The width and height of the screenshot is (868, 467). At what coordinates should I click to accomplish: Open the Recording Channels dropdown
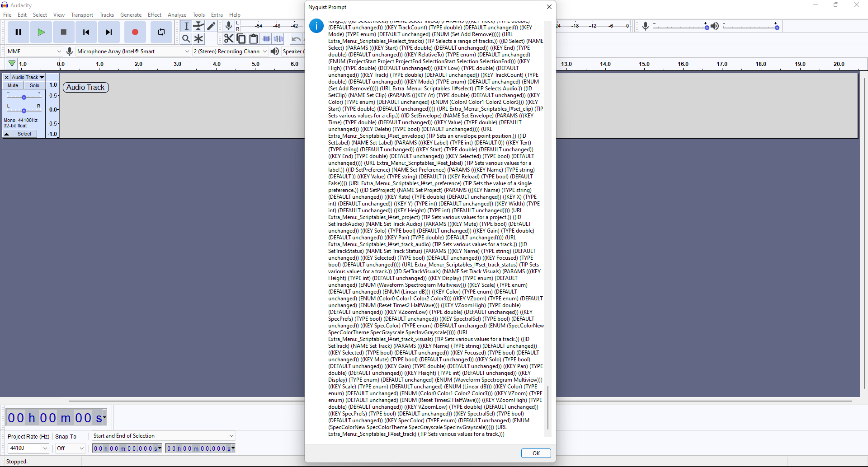pos(230,51)
